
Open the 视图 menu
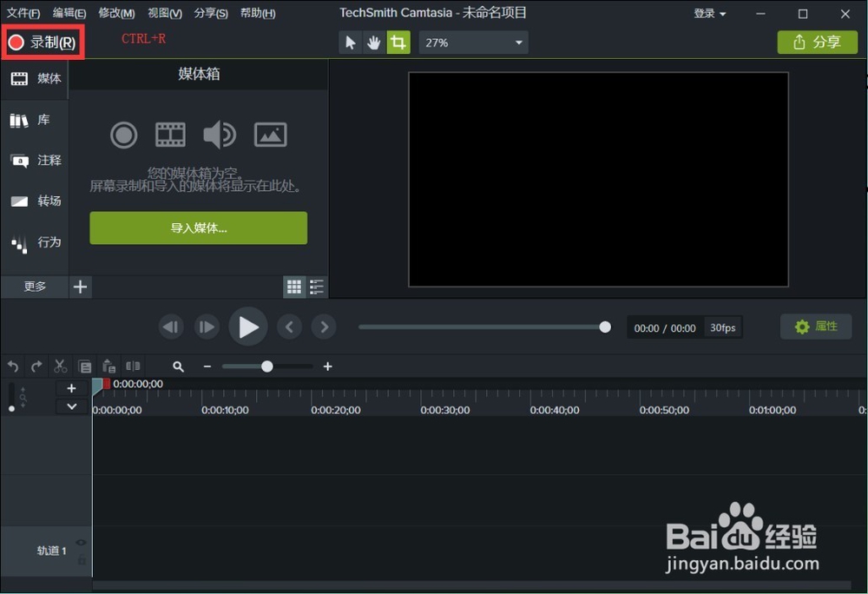(164, 13)
